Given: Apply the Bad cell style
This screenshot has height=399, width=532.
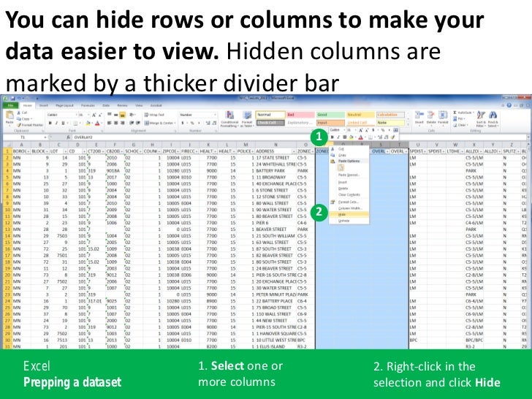Looking at the screenshot, I should click(x=300, y=115).
